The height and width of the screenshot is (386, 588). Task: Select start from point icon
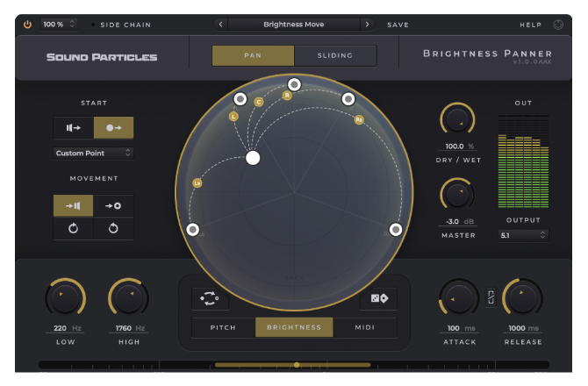point(113,128)
